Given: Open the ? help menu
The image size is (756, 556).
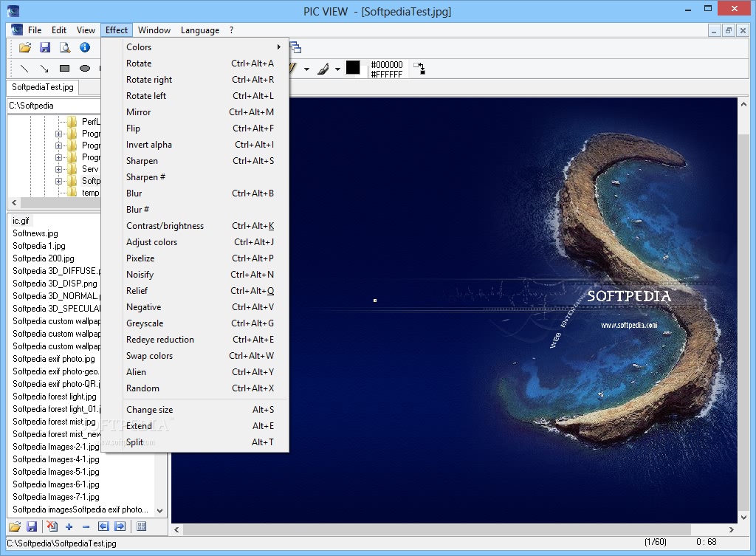Looking at the screenshot, I should (231, 30).
